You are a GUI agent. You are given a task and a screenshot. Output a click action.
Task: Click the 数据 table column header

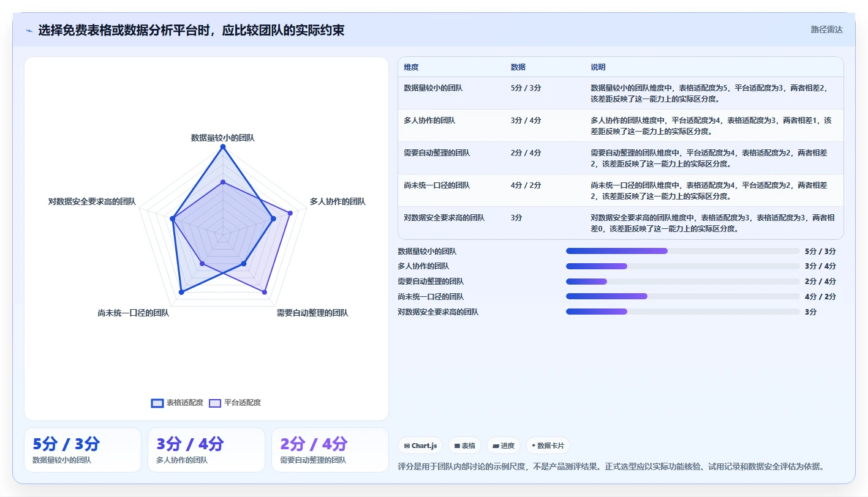518,67
